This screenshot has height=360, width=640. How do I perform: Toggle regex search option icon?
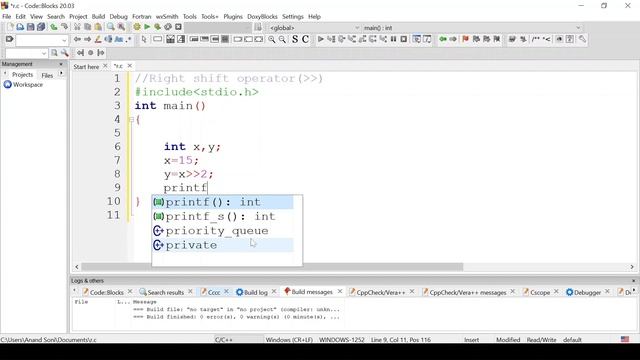(129, 40)
